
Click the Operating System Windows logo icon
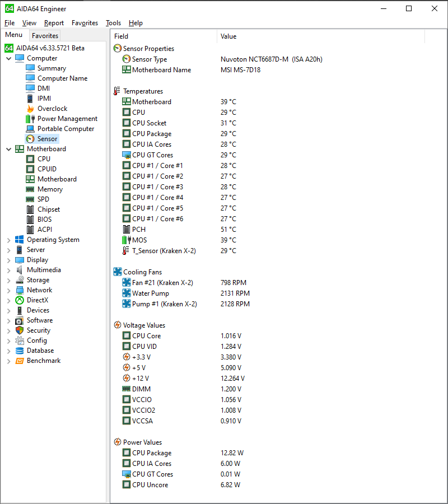coord(19,240)
